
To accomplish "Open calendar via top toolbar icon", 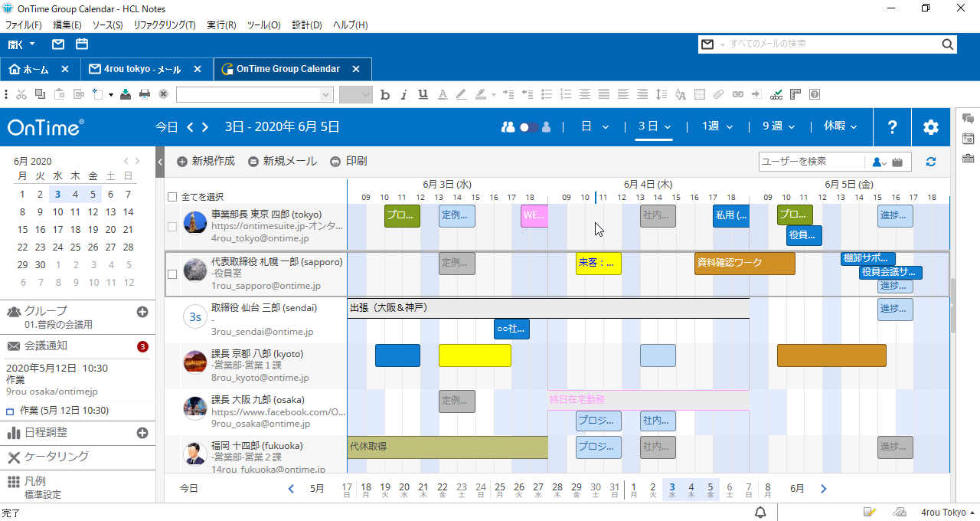I will click(82, 44).
